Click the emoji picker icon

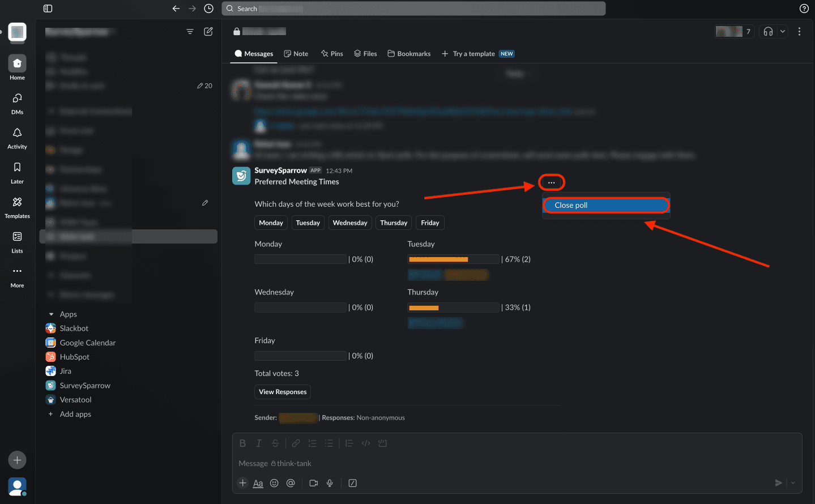[274, 483]
